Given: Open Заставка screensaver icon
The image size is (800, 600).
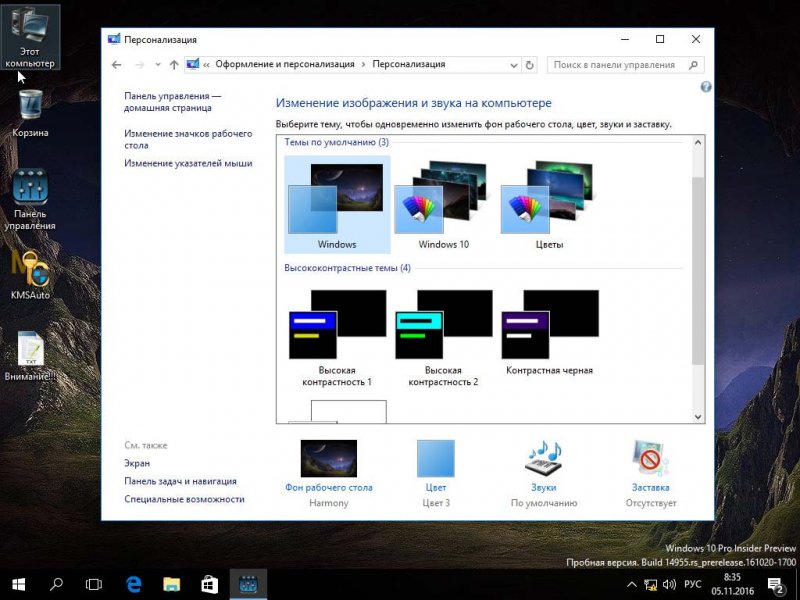Looking at the screenshot, I should 650,458.
